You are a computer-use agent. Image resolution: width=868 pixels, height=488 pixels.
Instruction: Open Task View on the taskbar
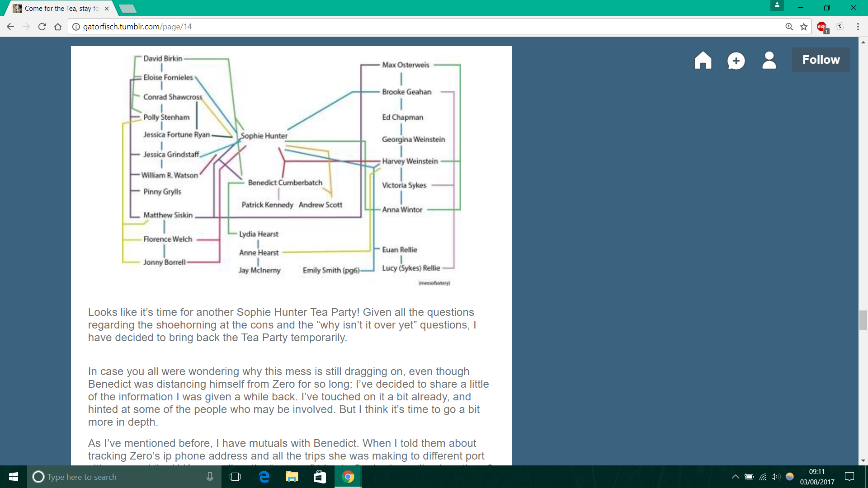click(235, 477)
